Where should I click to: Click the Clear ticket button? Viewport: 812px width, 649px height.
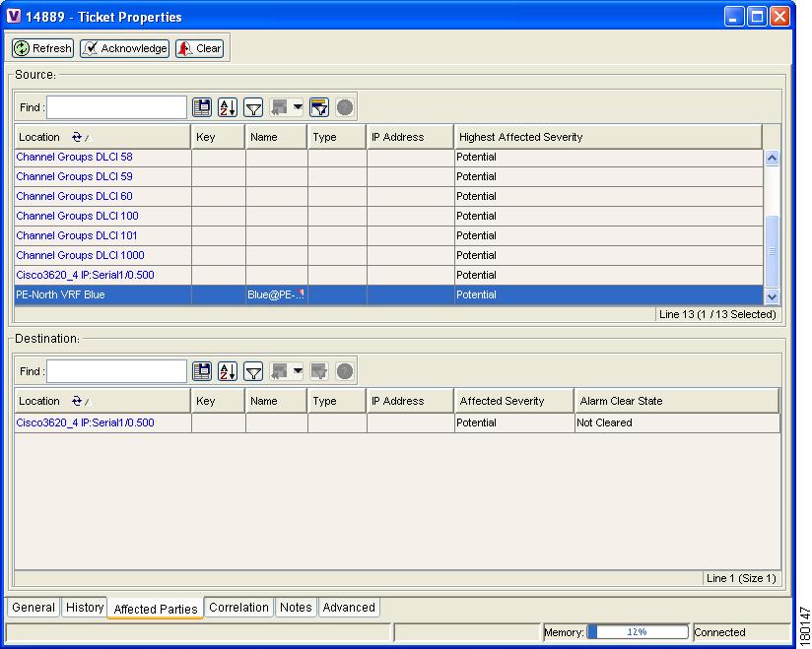click(x=200, y=48)
